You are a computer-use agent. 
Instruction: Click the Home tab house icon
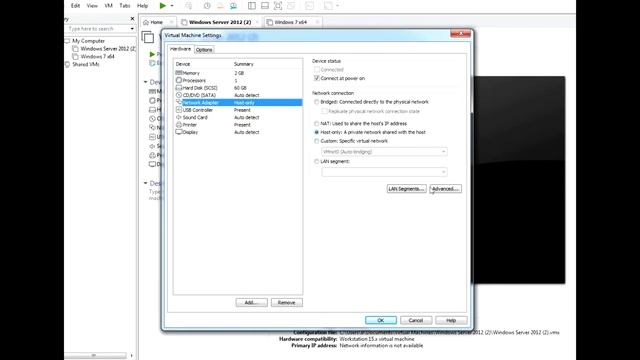tap(146, 22)
